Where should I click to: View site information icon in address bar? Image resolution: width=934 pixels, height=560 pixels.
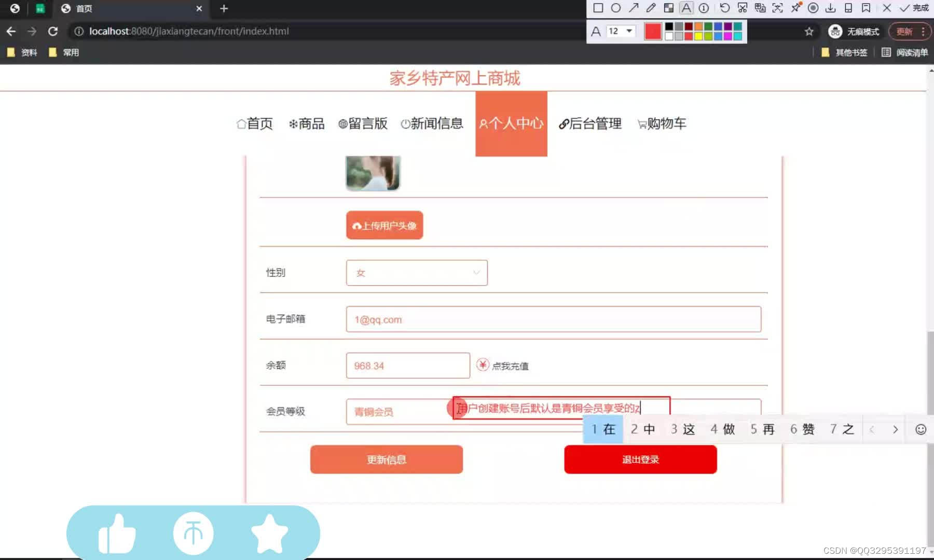click(x=79, y=31)
